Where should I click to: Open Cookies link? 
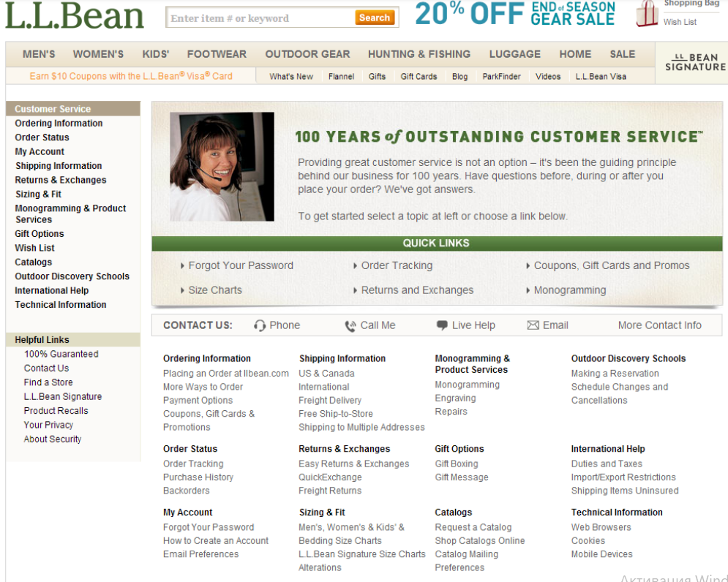click(x=588, y=541)
